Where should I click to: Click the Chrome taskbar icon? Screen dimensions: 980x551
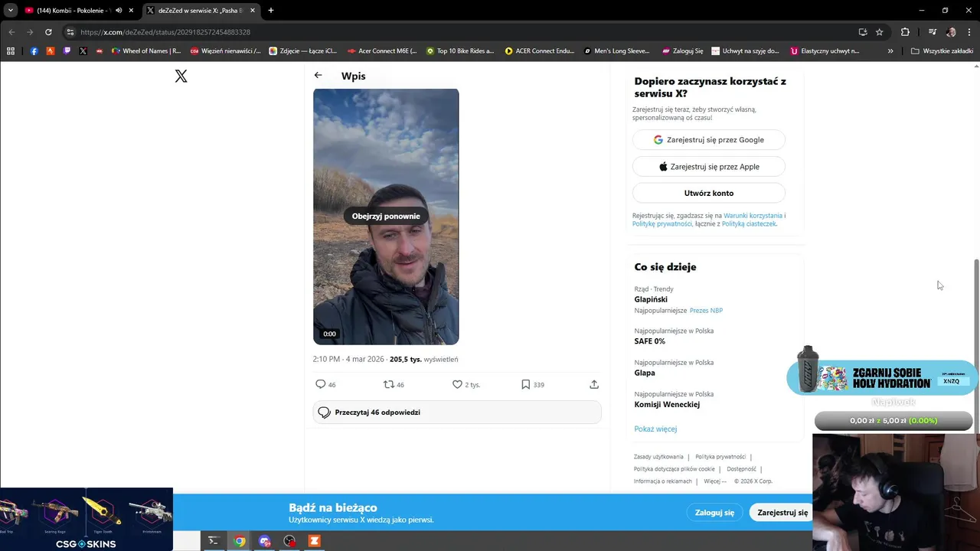point(240,541)
